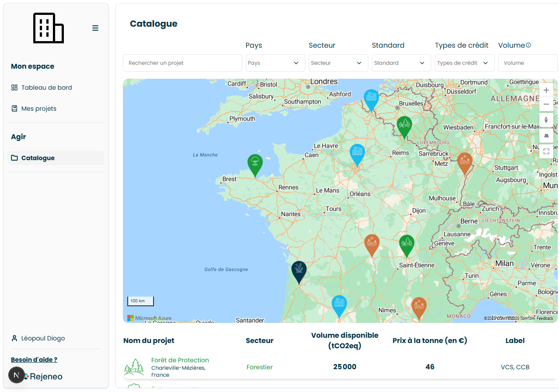
Task: Click map zoom in plus button
Action: pos(546,90)
